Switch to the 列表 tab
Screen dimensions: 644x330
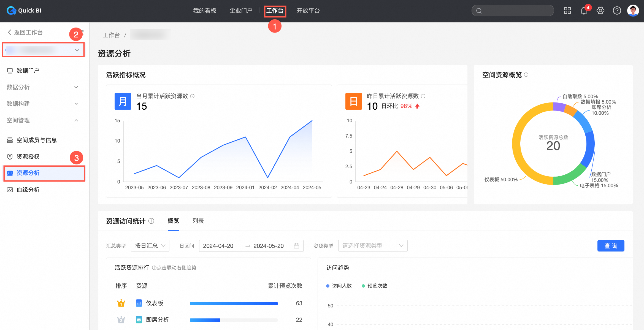point(198,221)
